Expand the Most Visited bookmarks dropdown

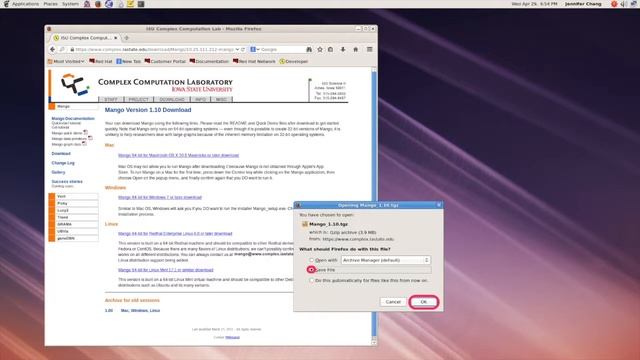pos(66,61)
